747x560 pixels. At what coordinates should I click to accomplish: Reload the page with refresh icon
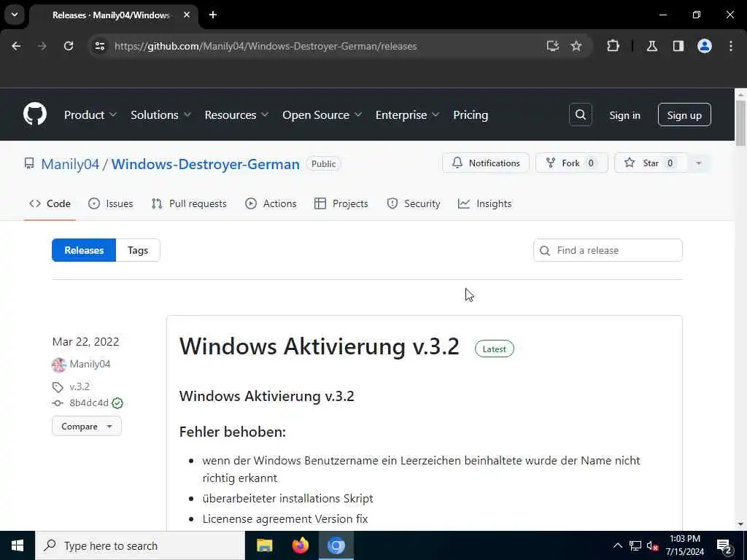pyautogui.click(x=69, y=46)
